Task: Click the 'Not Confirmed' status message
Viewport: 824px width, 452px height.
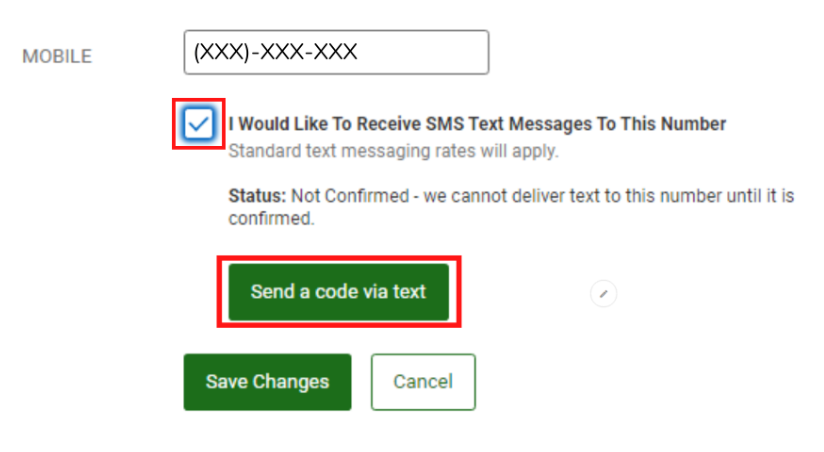Action: click(x=350, y=196)
